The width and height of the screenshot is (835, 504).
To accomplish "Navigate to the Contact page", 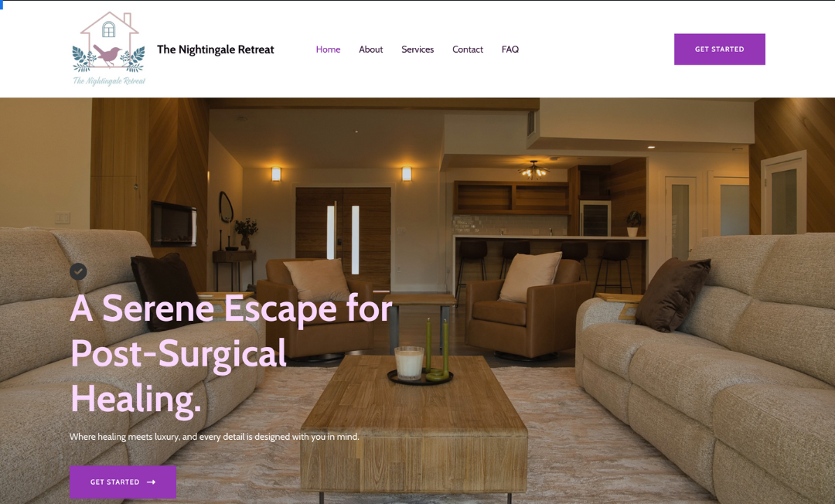I will coord(468,49).
